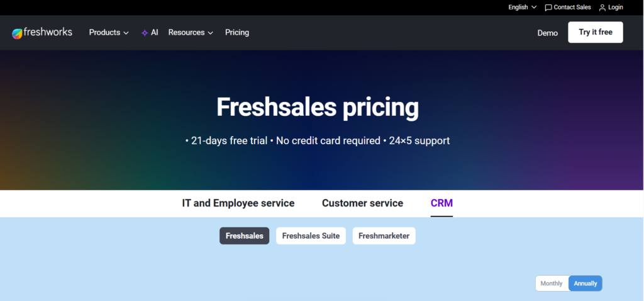Click the Contact Sales chat bubble icon
The image size is (644, 301).
pos(548,8)
